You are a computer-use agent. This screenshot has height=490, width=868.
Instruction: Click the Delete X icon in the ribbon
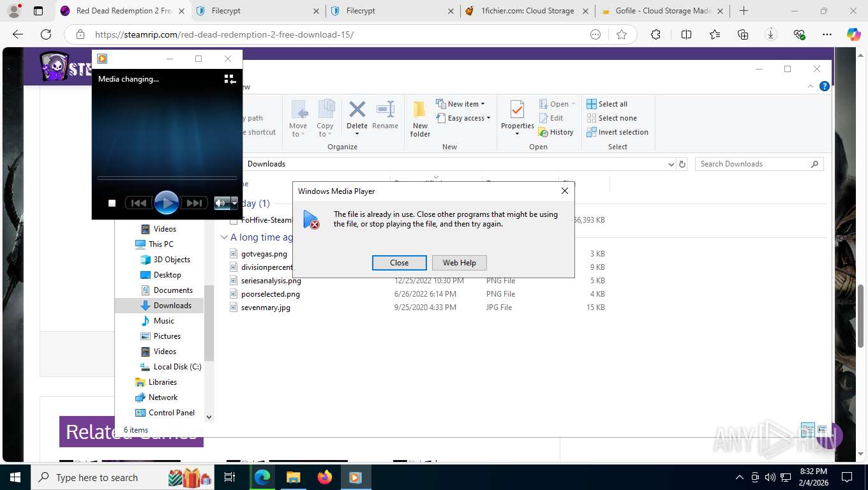point(357,109)
